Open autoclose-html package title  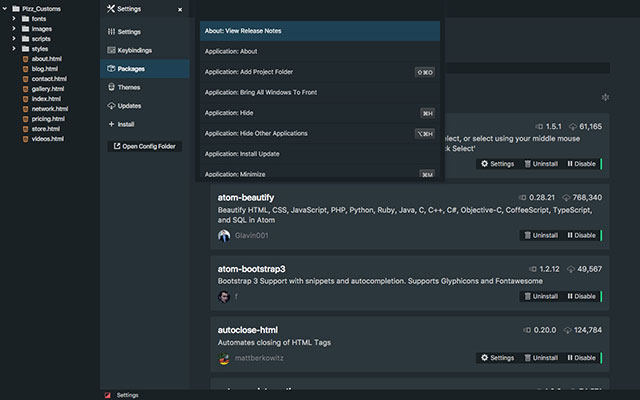[248, 330]
